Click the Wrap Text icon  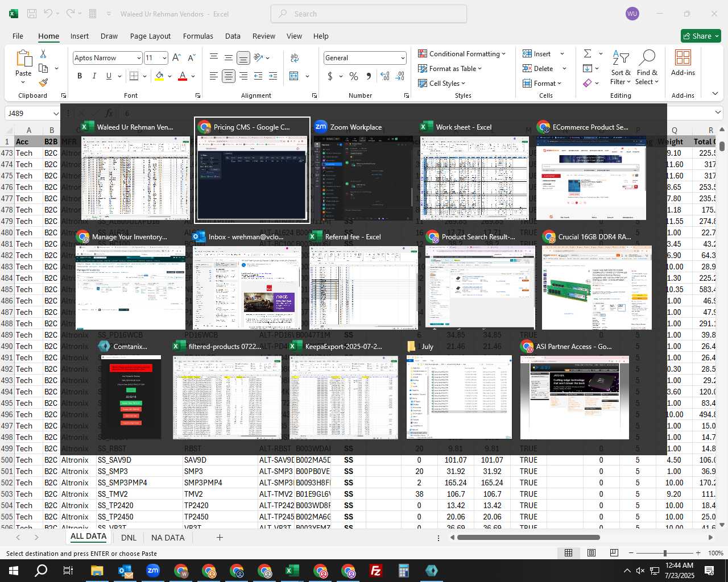pyautogui.click(x=295, y=58)
